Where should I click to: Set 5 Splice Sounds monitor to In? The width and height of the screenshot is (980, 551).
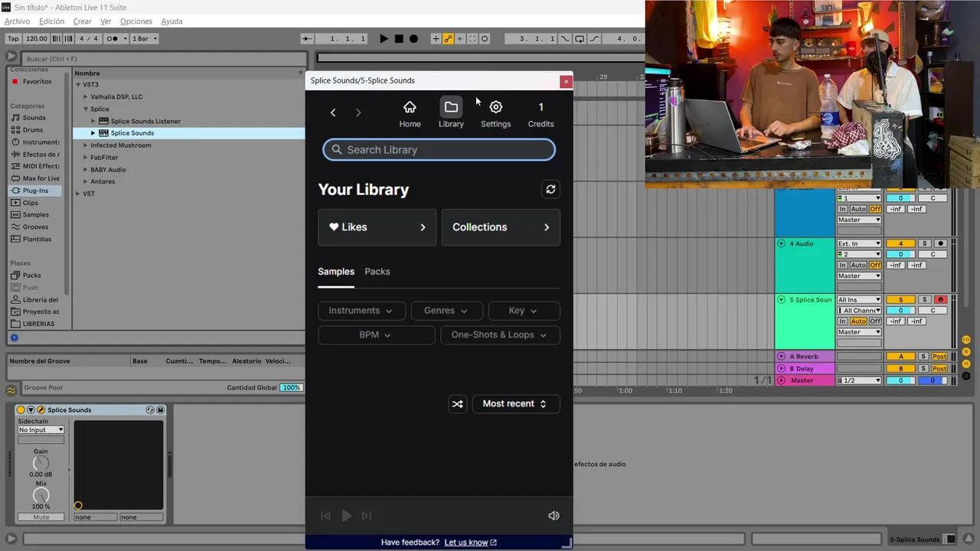pyautogui.click(x=842, y=321)
